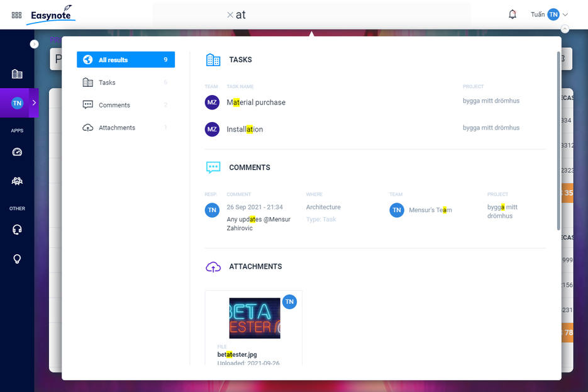
Task: Open comment's project bygga mitt drömhus
Action: tap(502, 211)
